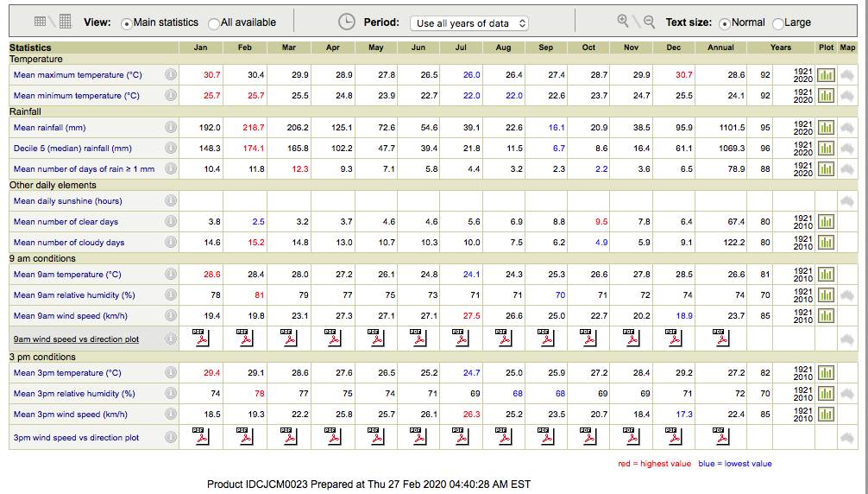Select the full grid table layout icon
This screenshot has height=494, width=868.
(x=66, y=22)
